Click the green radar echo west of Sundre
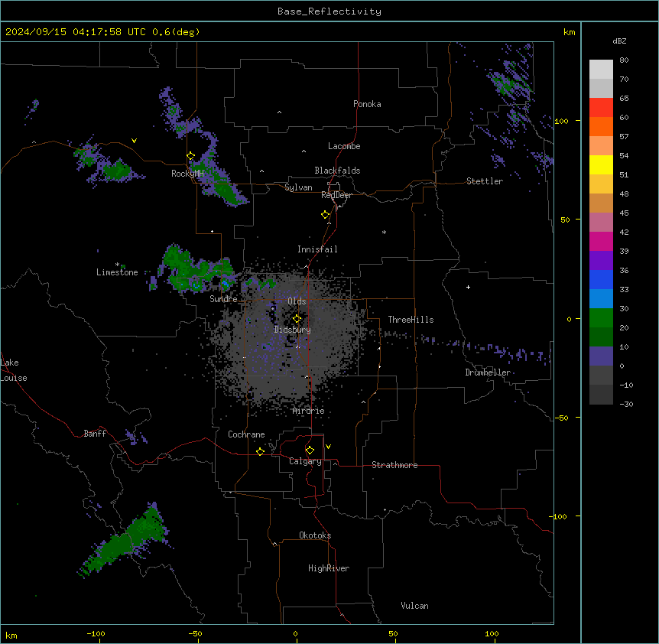Screen dimensions: 659x644 pyautogui.click(x=196, y=269)
